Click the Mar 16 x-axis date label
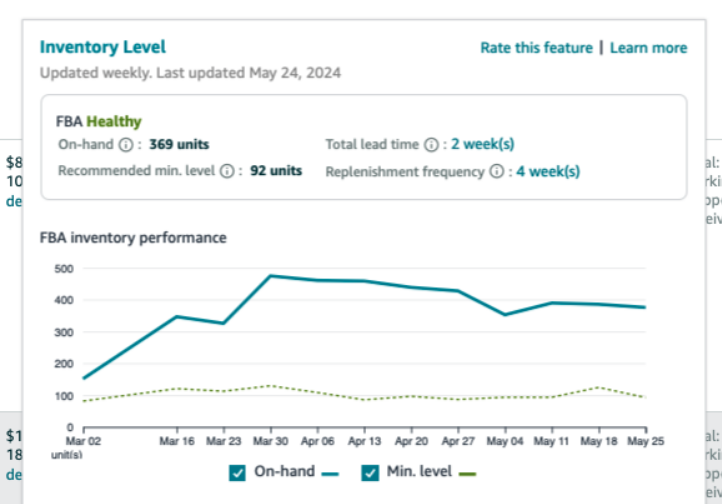 (176, 440)
